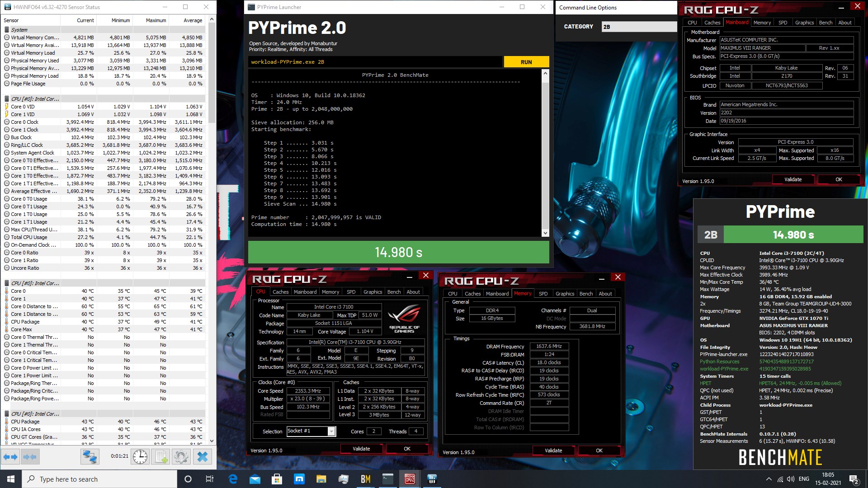Click PYPrime output scrollbar down arrow
868x488 pixels.
click(545, 233)
